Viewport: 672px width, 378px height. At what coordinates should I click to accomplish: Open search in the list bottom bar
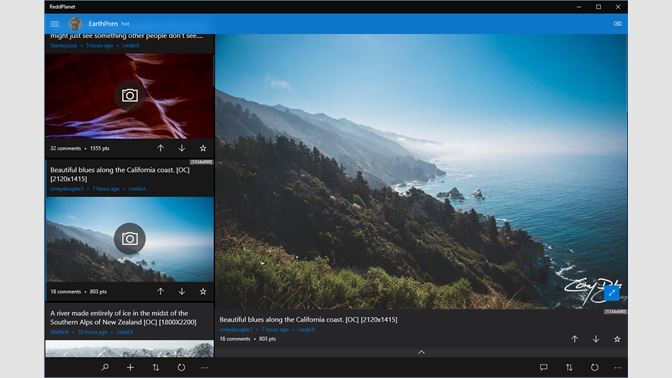(105, 367)
